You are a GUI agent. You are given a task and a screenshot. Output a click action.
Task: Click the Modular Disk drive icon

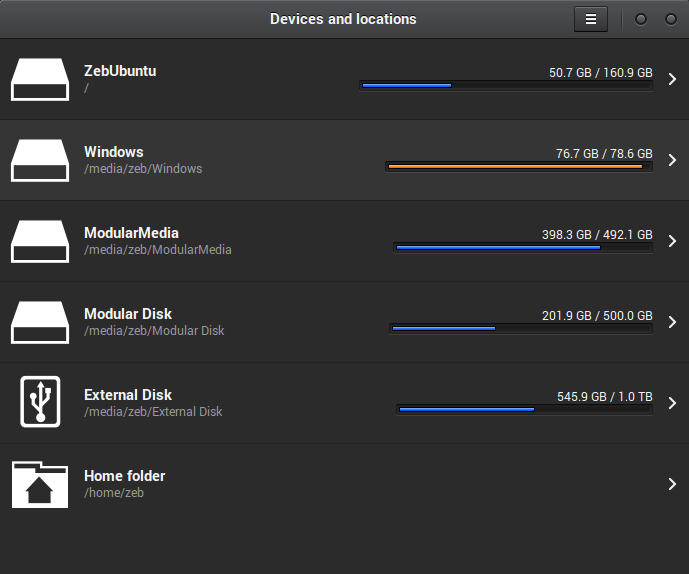pos(40,322)
